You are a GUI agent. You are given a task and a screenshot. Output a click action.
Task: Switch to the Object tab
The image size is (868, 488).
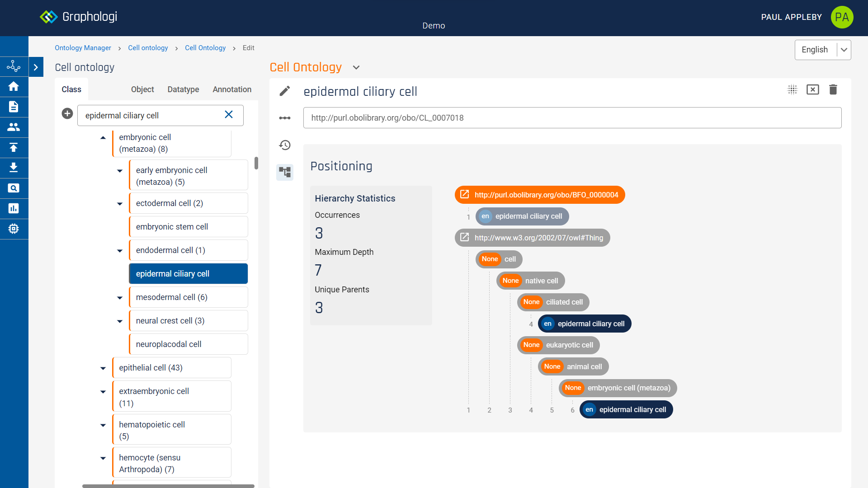(142, 89)
